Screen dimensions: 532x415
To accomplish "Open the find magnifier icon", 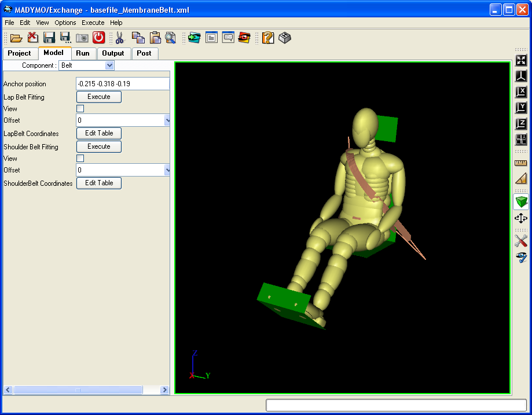I will tap(171, 38).
